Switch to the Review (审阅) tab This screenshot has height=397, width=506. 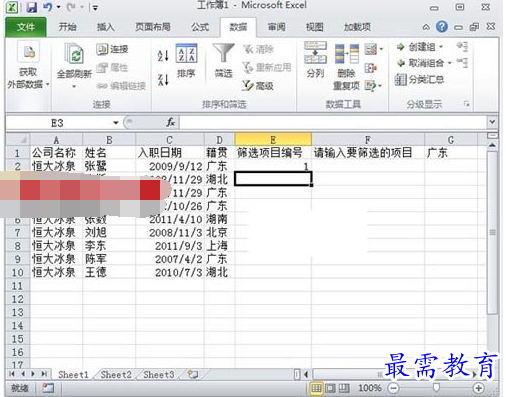coord(276,27)
